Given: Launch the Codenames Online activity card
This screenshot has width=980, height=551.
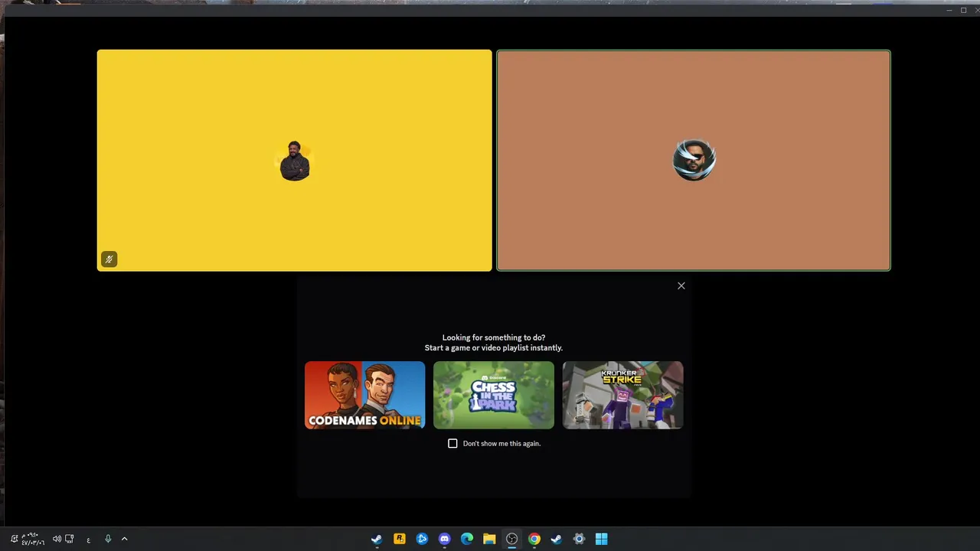Looking at the screenshot, I should (x=364, y=395).
